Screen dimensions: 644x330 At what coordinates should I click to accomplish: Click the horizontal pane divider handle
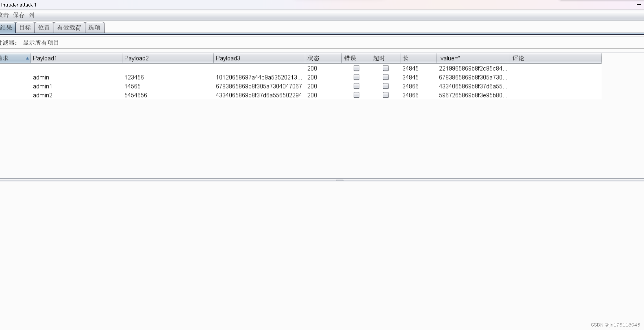click(339, 180)
